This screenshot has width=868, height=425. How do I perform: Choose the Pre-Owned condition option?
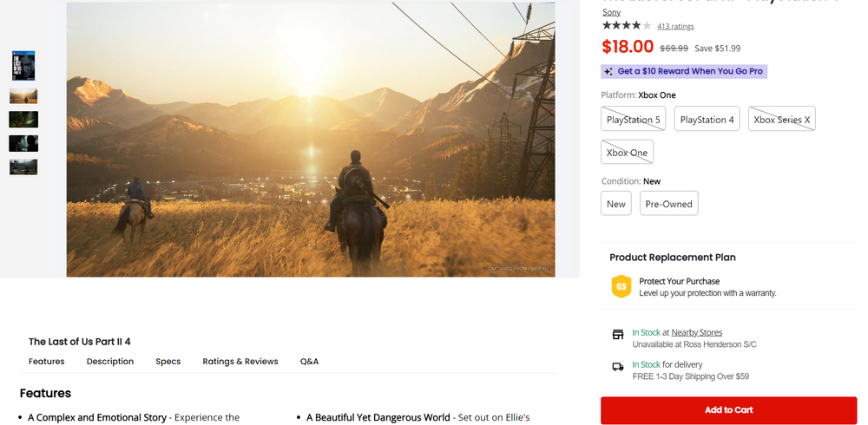click(668, 204)
